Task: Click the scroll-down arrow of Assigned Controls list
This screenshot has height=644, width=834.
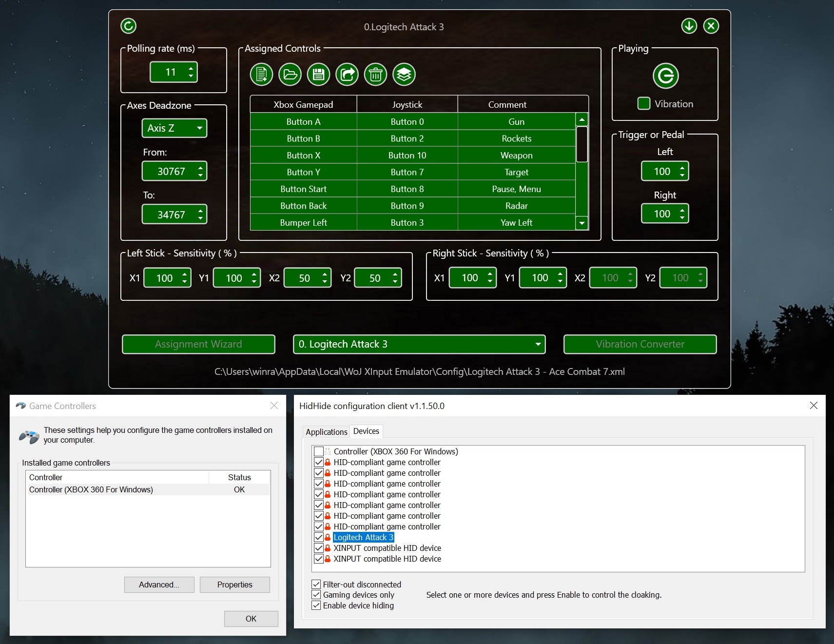Action: 582,223
